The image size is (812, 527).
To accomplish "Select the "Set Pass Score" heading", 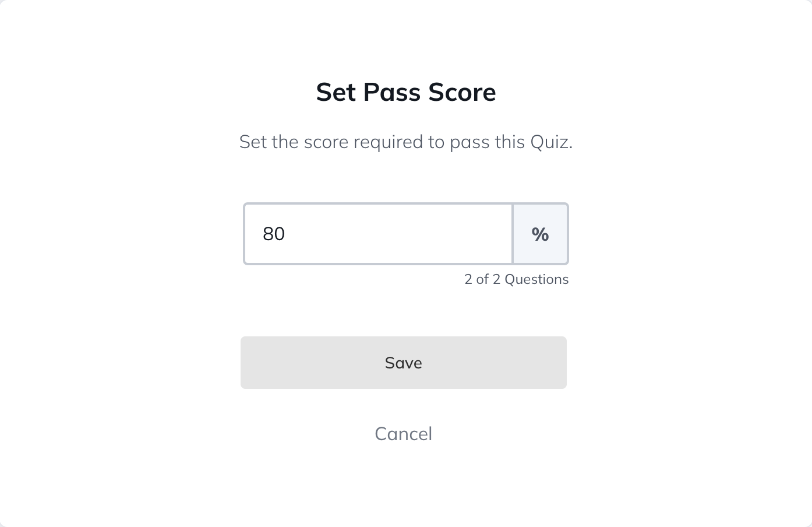I will coord(406,92).
